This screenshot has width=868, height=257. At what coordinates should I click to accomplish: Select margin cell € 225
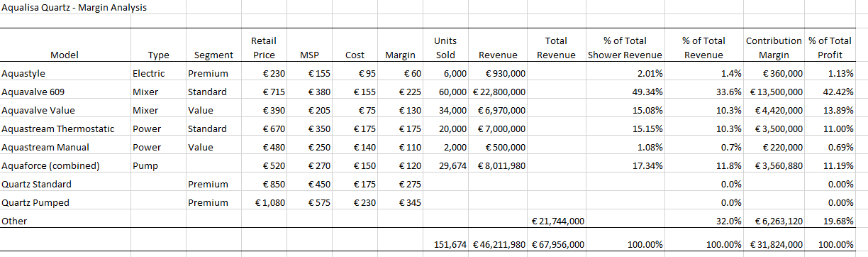pyautogui.click(x=411, y=92)
